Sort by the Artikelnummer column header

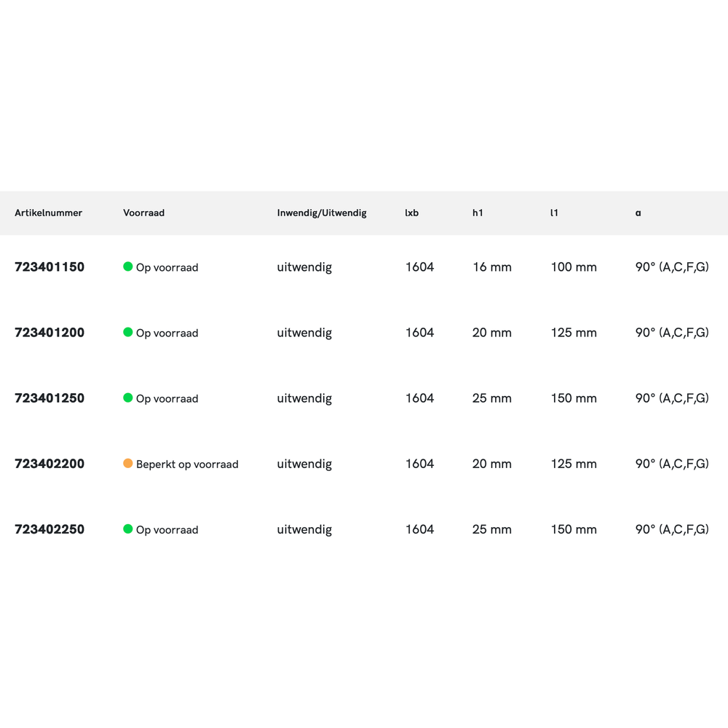(x=48, y=213)
